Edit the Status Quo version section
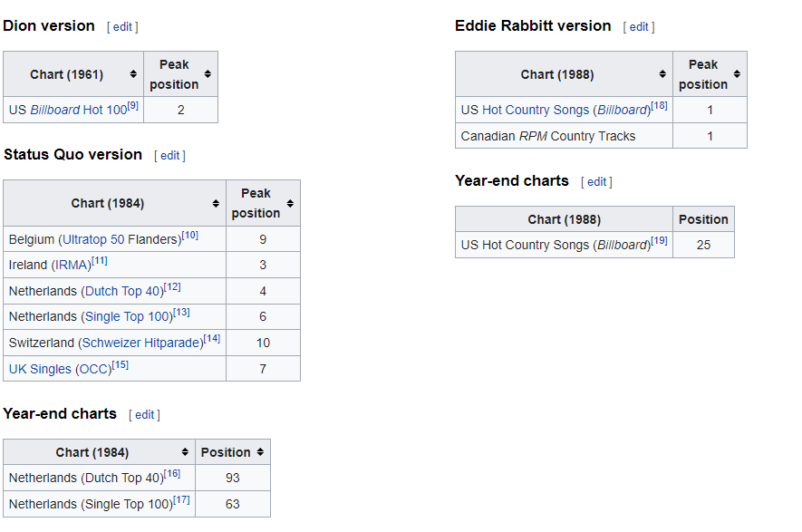 click(169, 156)
